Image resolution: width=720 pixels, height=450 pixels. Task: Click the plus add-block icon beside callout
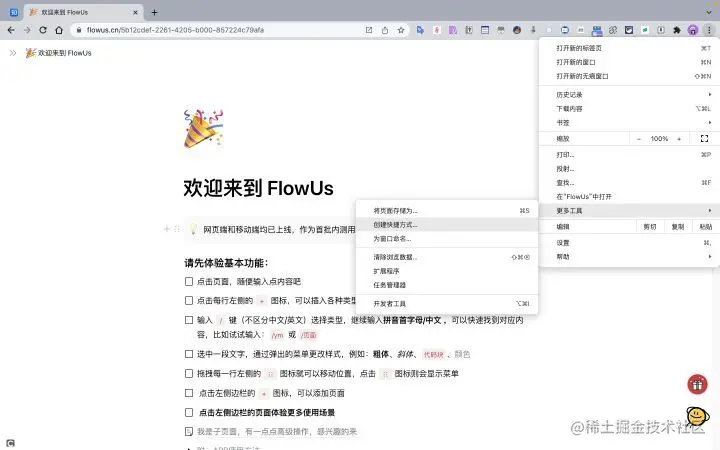coord(167,229)
